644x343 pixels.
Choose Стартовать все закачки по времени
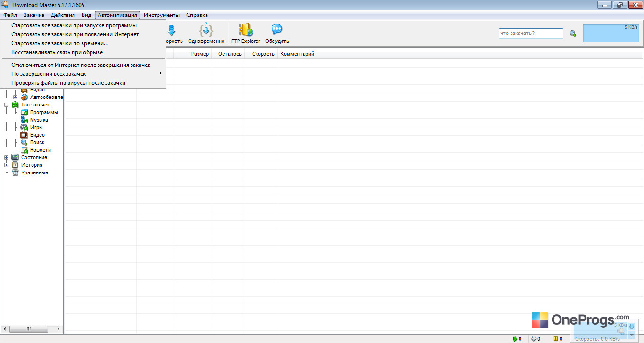(83, 43)
